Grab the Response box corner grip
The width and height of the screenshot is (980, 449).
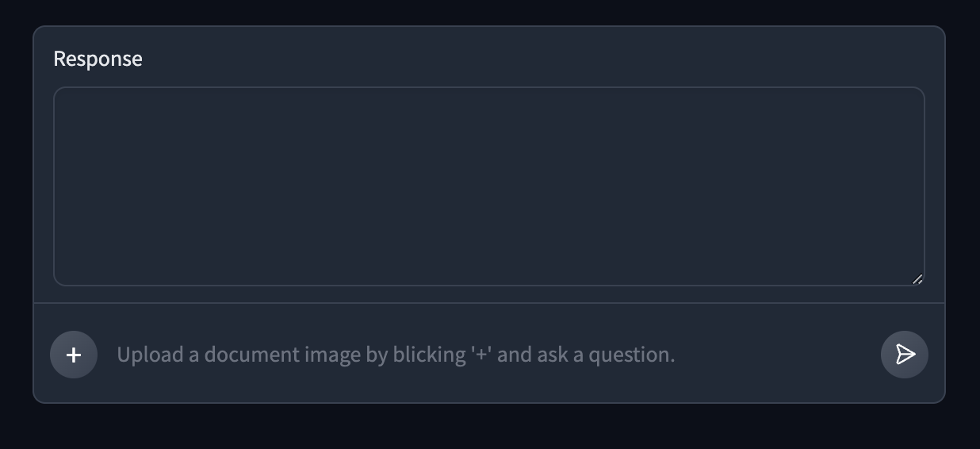coord(917,278)
